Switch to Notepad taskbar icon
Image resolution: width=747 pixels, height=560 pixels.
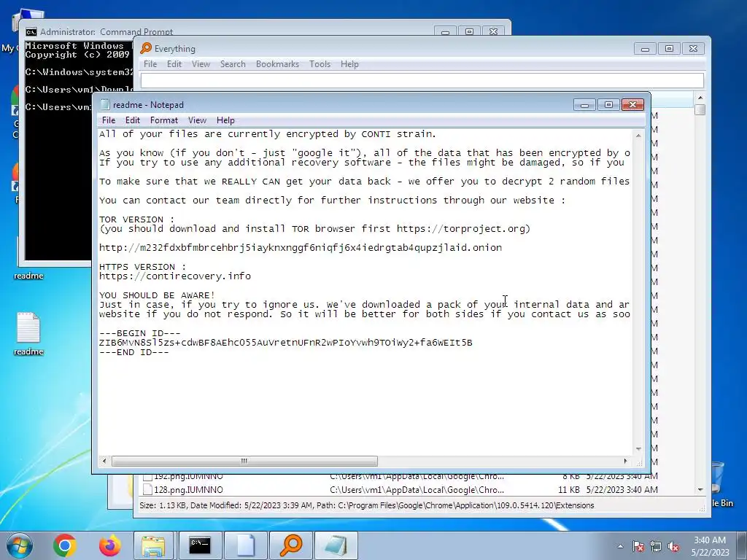coord(336,545)
